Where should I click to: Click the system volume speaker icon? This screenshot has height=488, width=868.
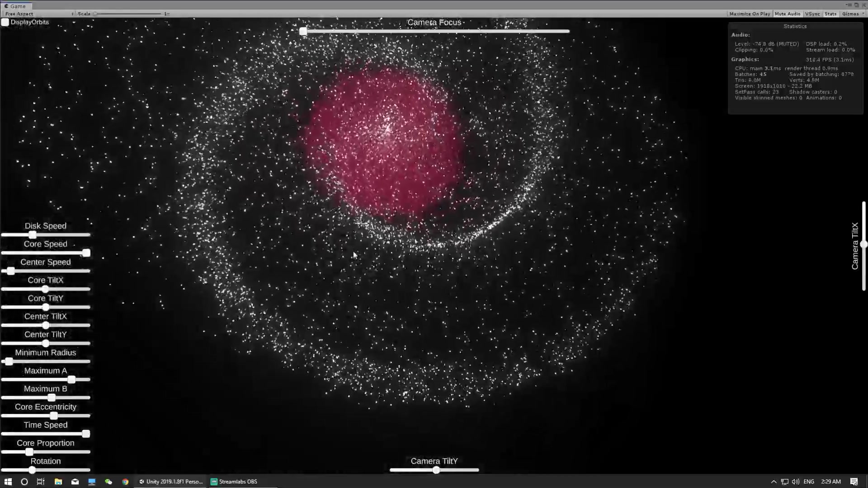796,482
